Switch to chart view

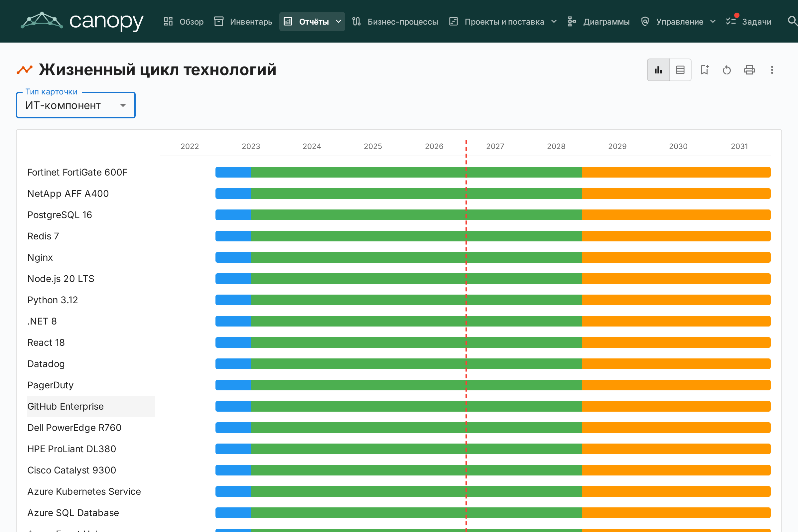pos(658,70)
